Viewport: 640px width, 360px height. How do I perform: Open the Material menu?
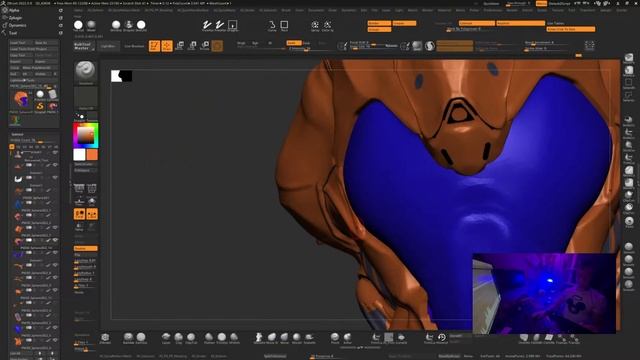point(444,10)
